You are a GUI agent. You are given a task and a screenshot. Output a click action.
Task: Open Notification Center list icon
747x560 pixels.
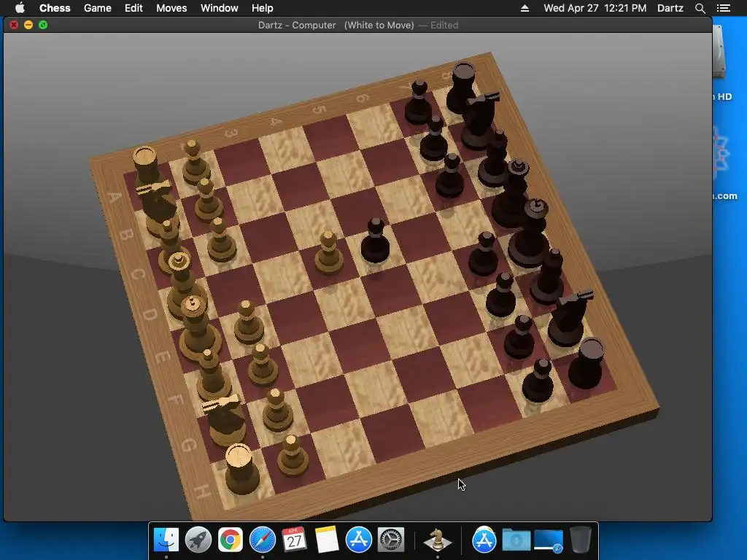tap(724, 8)
